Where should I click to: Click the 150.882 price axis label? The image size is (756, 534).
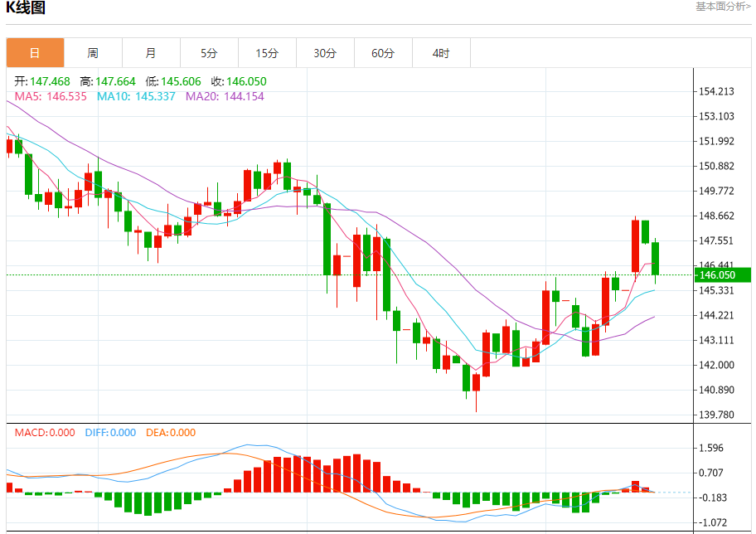(716, 167)
